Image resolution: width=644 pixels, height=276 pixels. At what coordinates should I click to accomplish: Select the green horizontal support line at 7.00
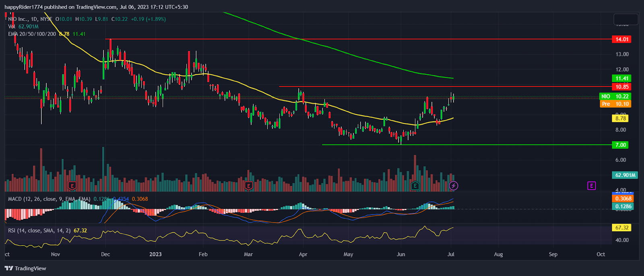[x=466, y=145]
